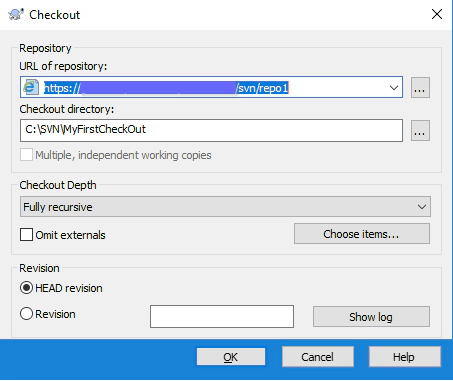Click the TortoiseSVN turtle icon in title bar

point(16,15)
